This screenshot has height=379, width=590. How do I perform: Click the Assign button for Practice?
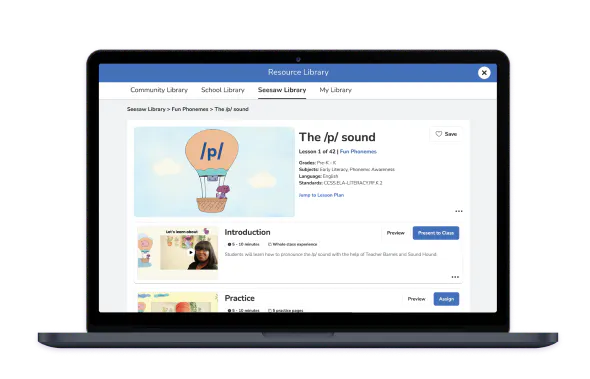(x=446, y=299)
